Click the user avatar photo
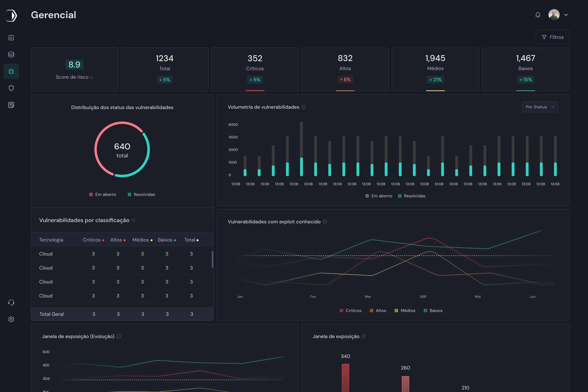Screen dimensions: 588x392 (x=554, y=15)
